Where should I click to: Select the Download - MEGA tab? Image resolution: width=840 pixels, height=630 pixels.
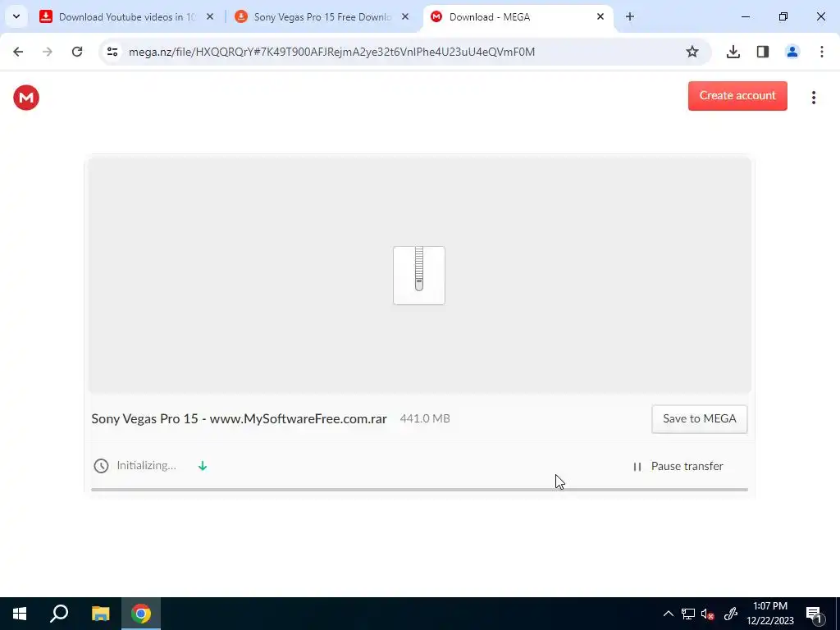coord(518,17)
